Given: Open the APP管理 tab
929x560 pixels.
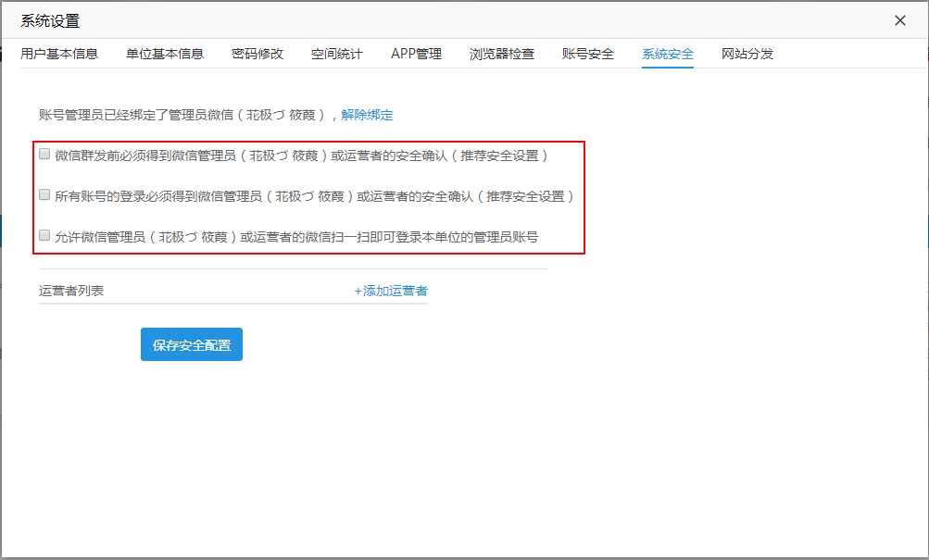Looking at the screenshot, I should (x=416, y=54).
